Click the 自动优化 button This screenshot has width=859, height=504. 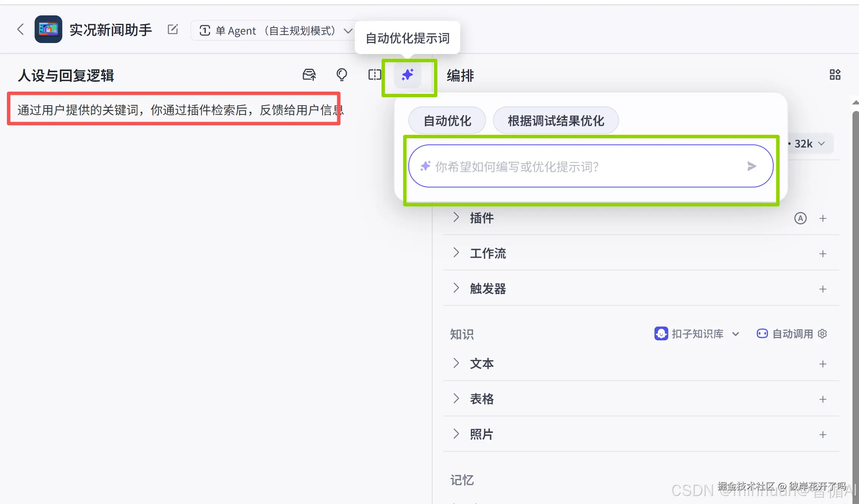coord(447,121)
